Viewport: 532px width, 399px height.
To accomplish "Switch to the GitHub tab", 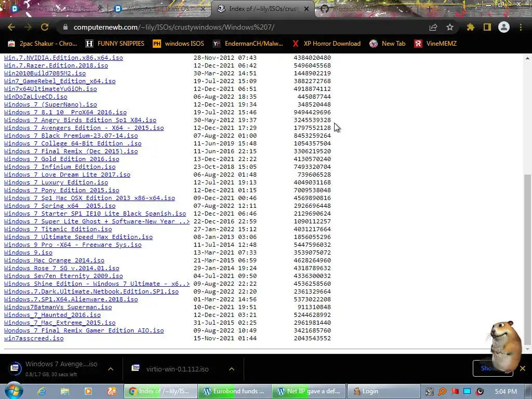I will (x=363, y=9).
